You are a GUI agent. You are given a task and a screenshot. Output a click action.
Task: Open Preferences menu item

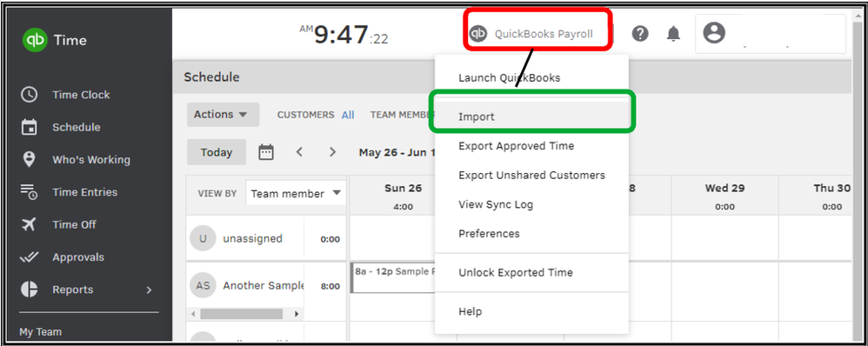(489, 234)
